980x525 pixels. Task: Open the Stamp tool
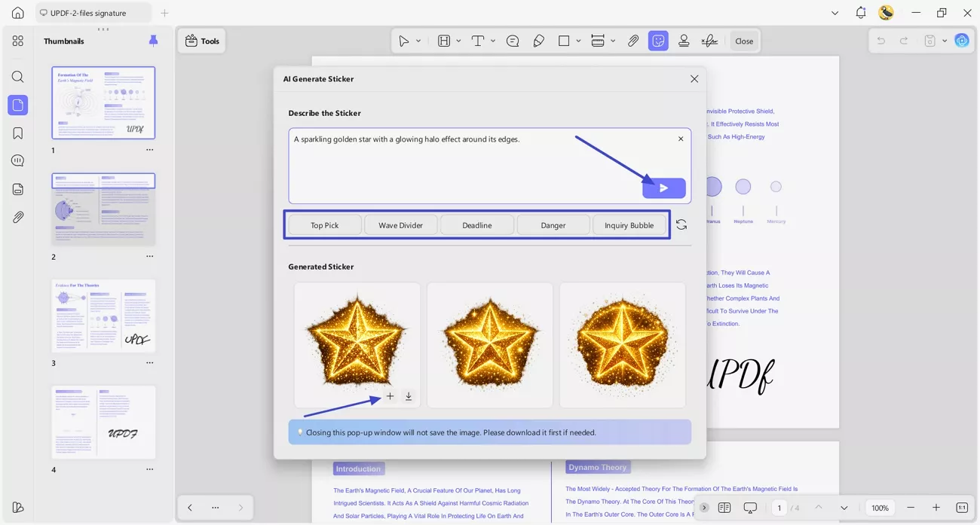683,40
